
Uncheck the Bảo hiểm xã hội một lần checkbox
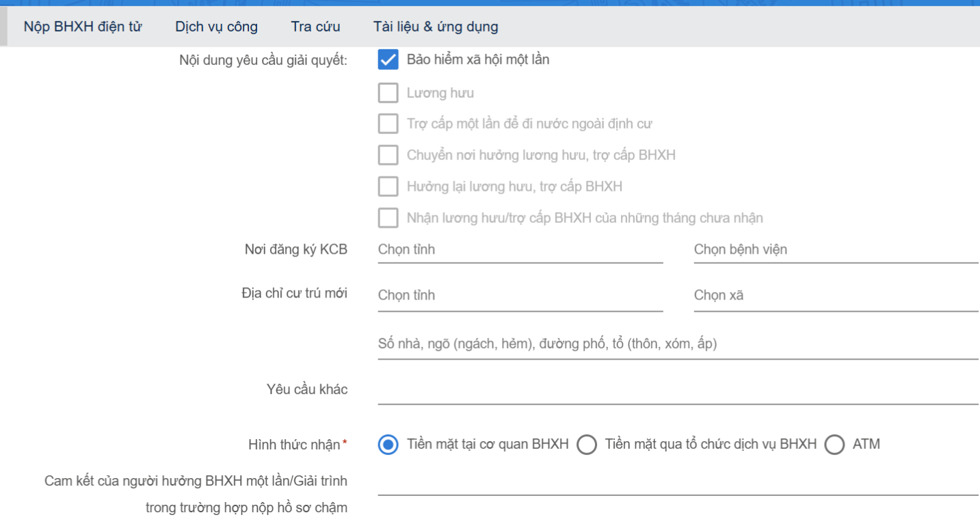tap(388, 60)
